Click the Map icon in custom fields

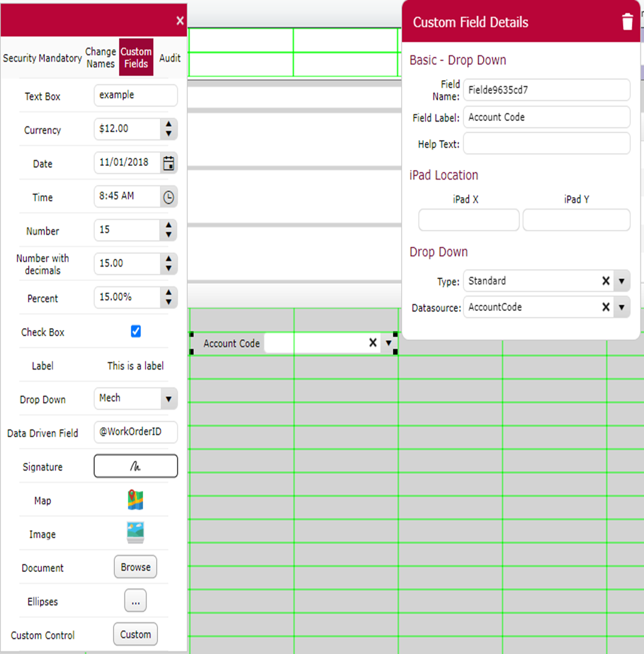pyautogui.click(x=135, y=500)
